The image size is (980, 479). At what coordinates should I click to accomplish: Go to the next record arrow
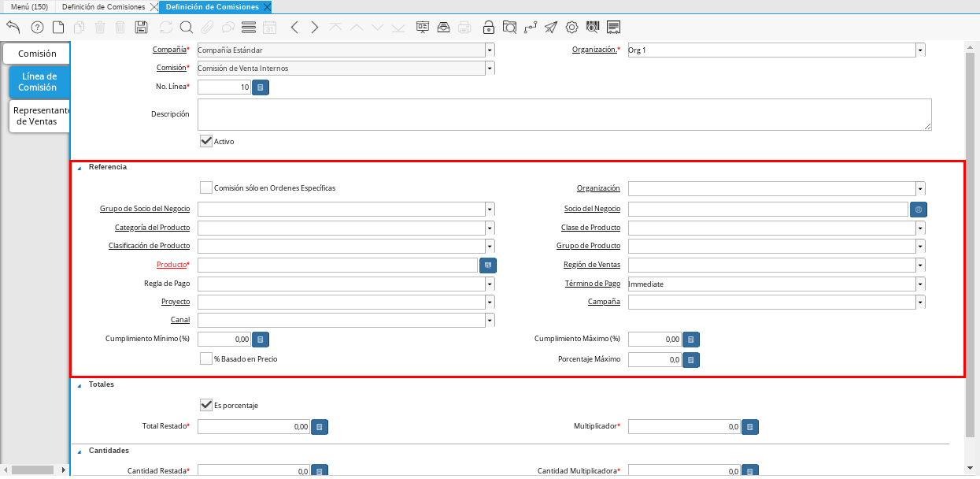pos(315,28)
